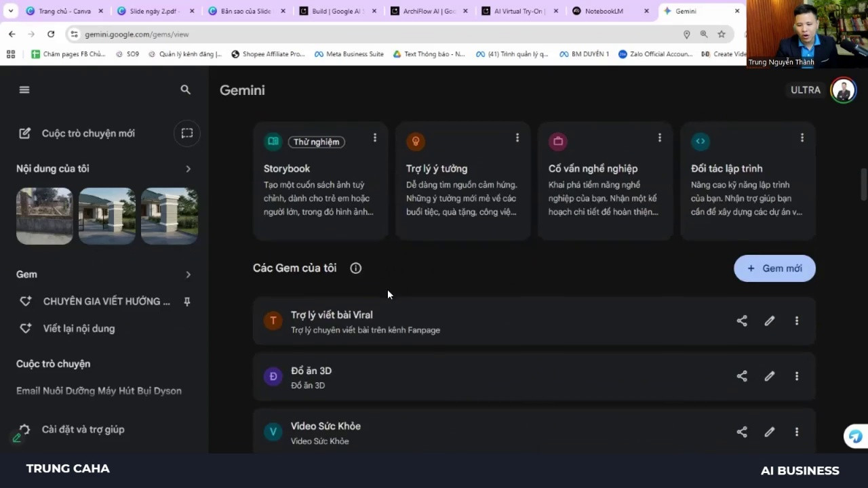Click the Gemini logo text in the header
868x488 pixels.
(242, 90)
